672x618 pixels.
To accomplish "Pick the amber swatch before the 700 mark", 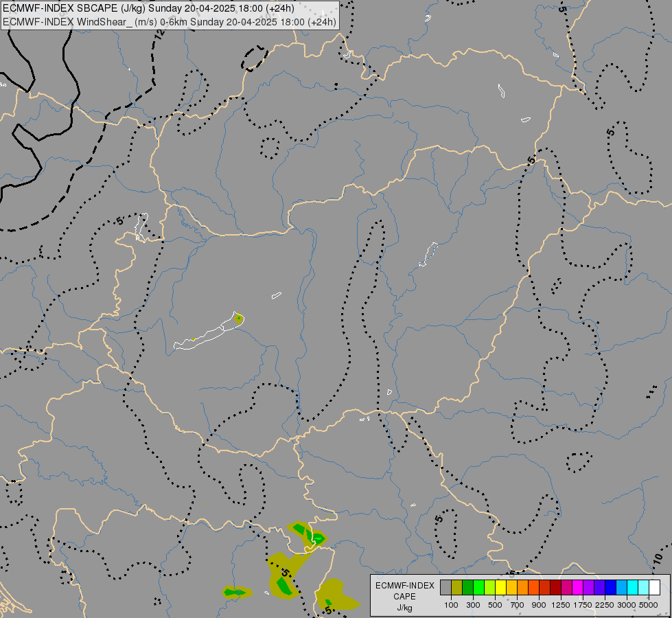I will coord(511,588).
